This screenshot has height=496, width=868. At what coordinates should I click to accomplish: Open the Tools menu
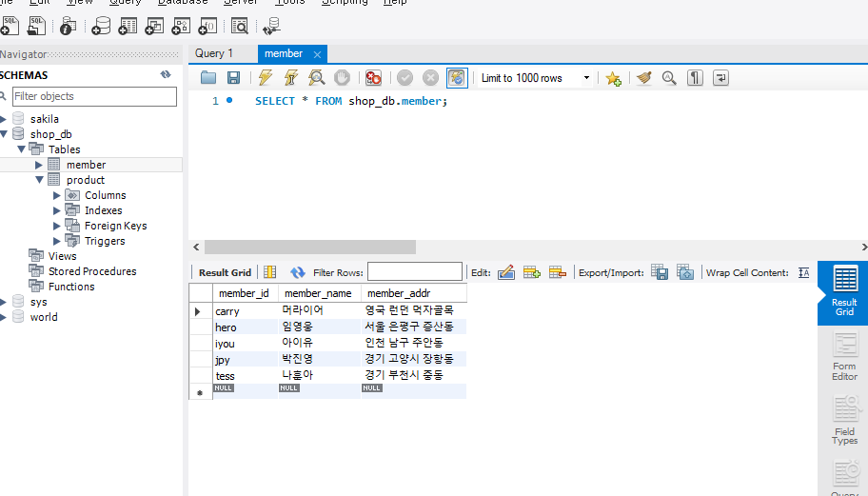(x=290, y=2)
